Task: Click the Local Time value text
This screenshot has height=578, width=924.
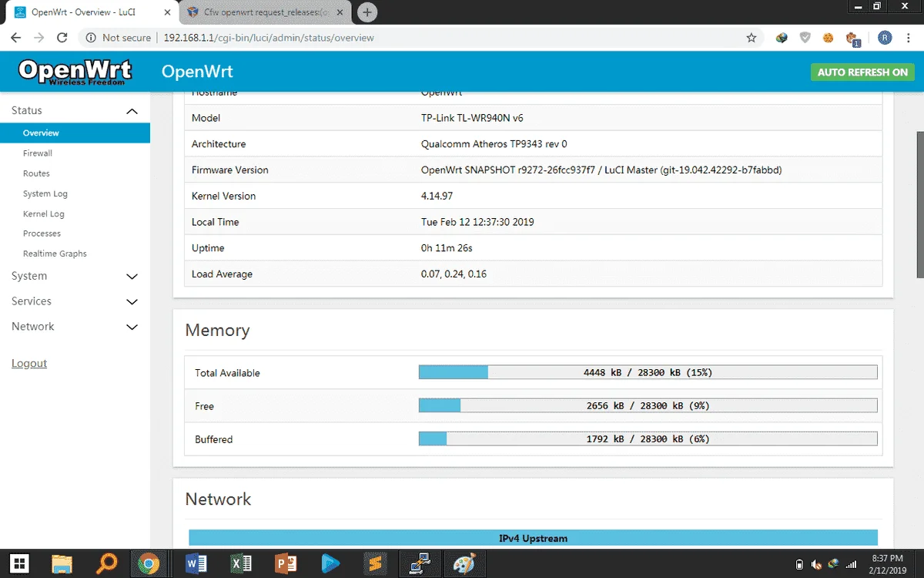Action: pos(477,222)
